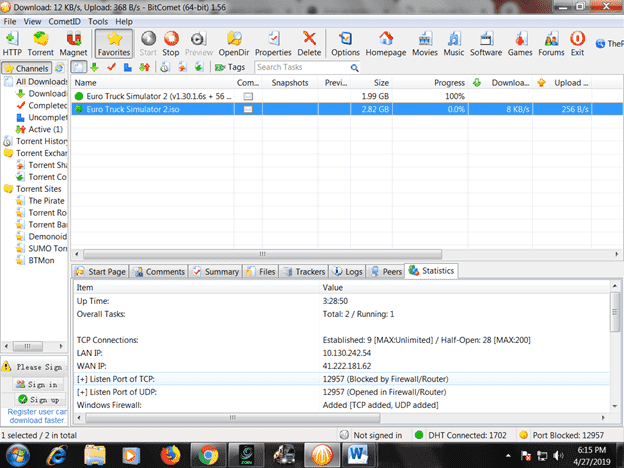Screen dimensions: 624x468
Task: Open Google Chrome from the taskbar
Action: pyautogui.click(x=208, y=455)
